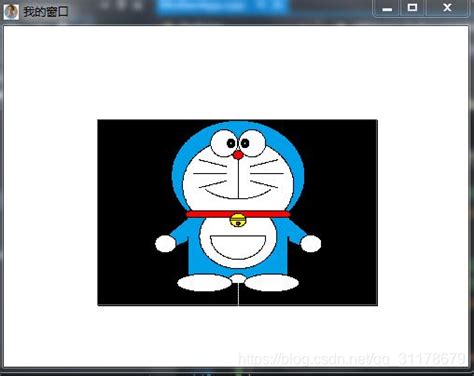
Task: Click the red collar band
Action: pos(238,214)
